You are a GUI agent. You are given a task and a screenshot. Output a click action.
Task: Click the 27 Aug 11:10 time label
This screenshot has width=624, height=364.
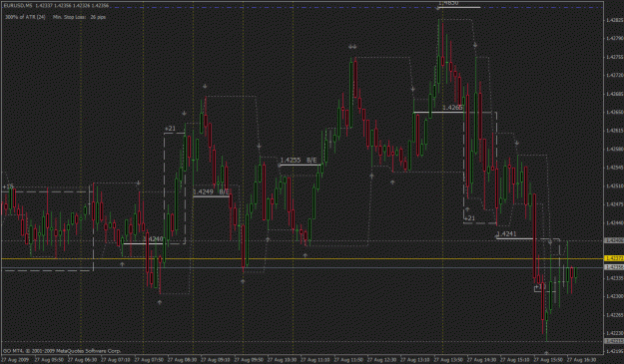click(x=315, y=360)
